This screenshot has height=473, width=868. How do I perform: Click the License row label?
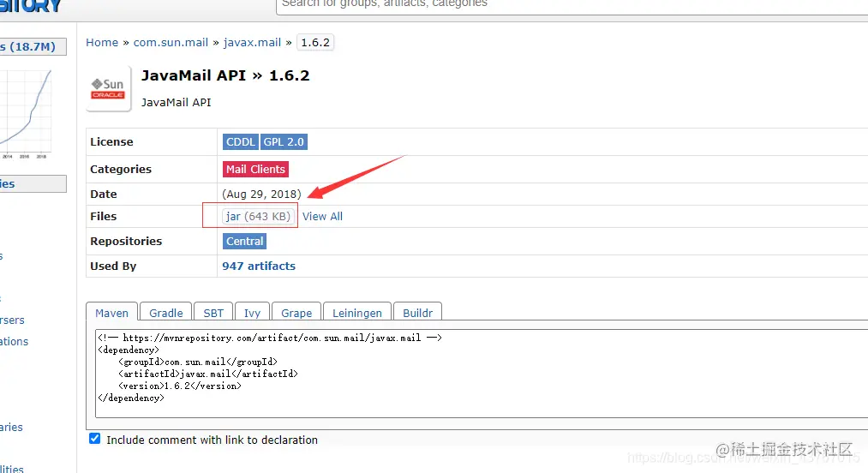click(x=112, y=141)
